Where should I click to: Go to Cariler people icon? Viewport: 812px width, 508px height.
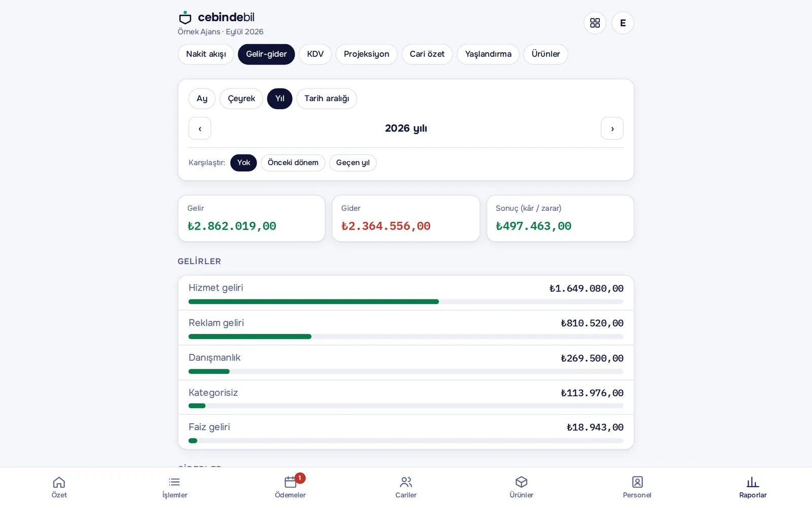click(x=406, y=482)
